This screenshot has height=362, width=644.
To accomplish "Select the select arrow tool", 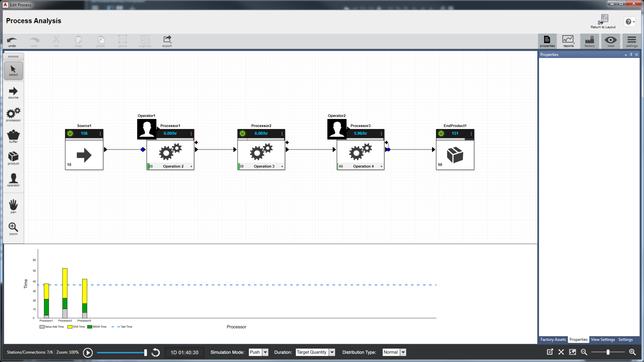I will click(x=13, y=71).
